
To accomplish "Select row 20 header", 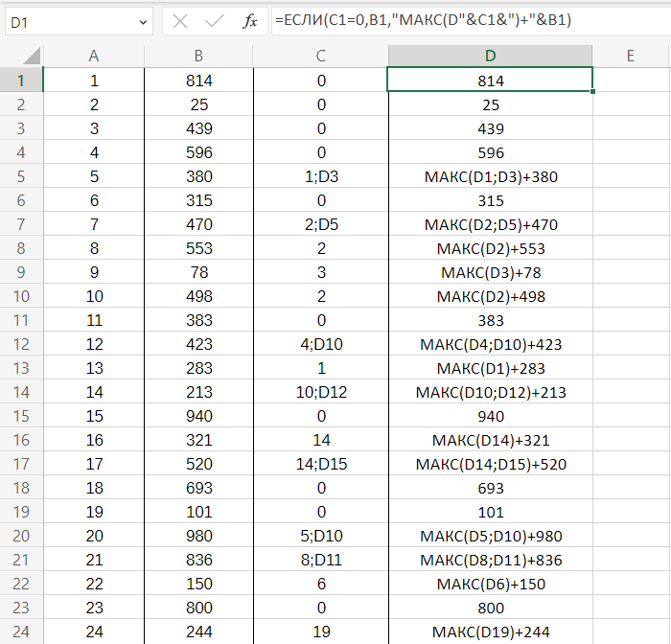I will (21, 536).
